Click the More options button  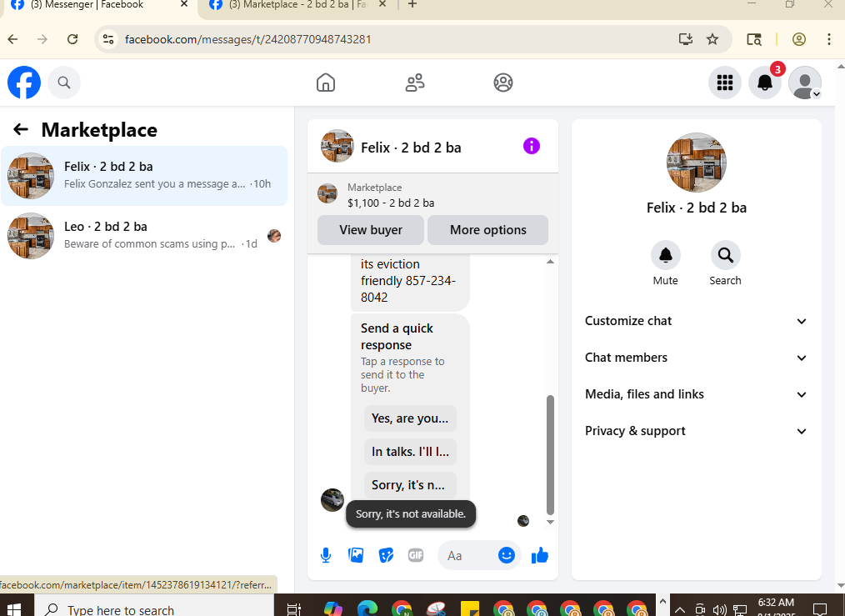487,230
